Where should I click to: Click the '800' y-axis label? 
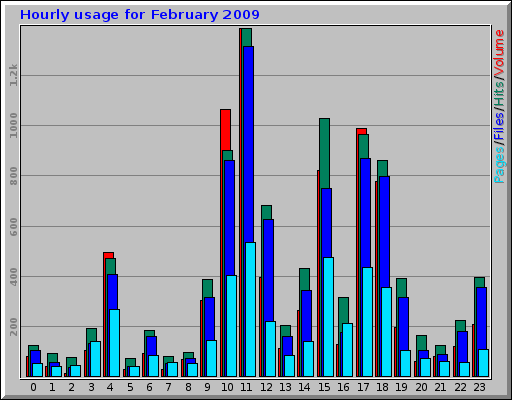point(13,176)
